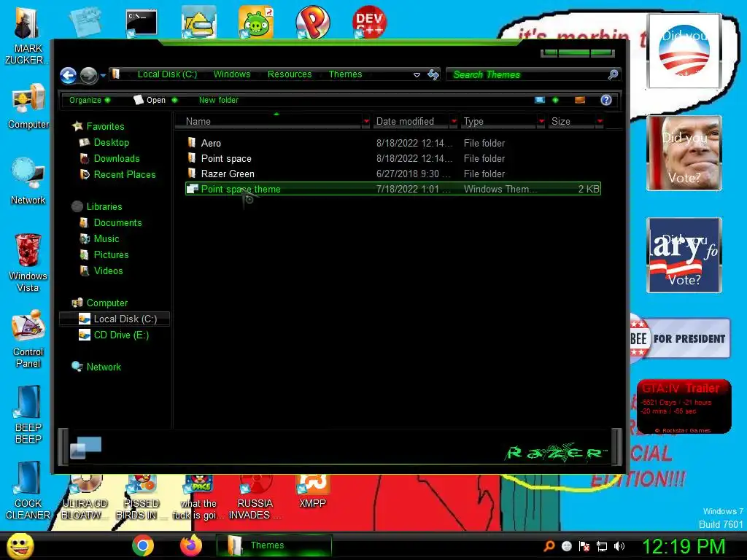Select the Point space theme file
Screen dimensions: 747x560
[x=392, y=189]
